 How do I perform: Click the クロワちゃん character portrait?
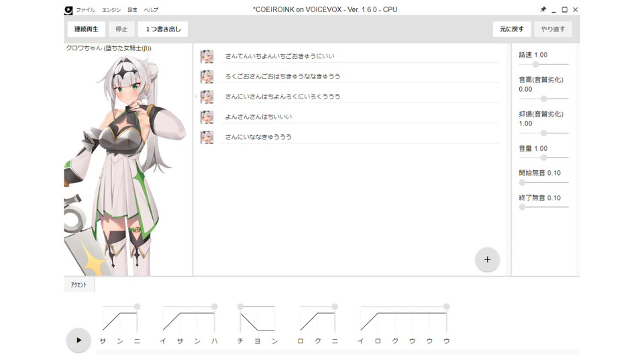(125, 164)
